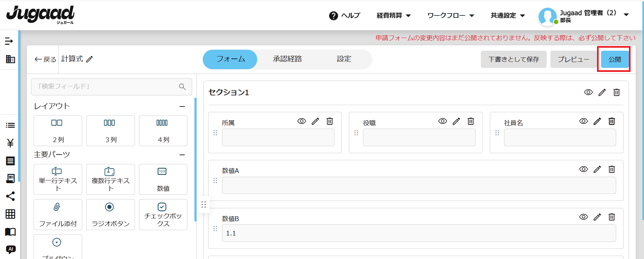Screen dimensions: 644x259
Task: Add a ファイル添付 part to form
Action: pyautogui.click(x=58, y=214)
